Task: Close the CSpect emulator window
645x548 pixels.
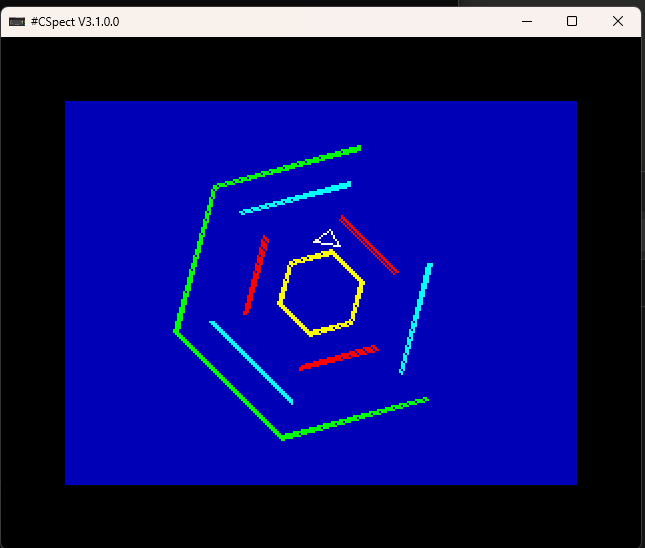Action: click(618, 21)
